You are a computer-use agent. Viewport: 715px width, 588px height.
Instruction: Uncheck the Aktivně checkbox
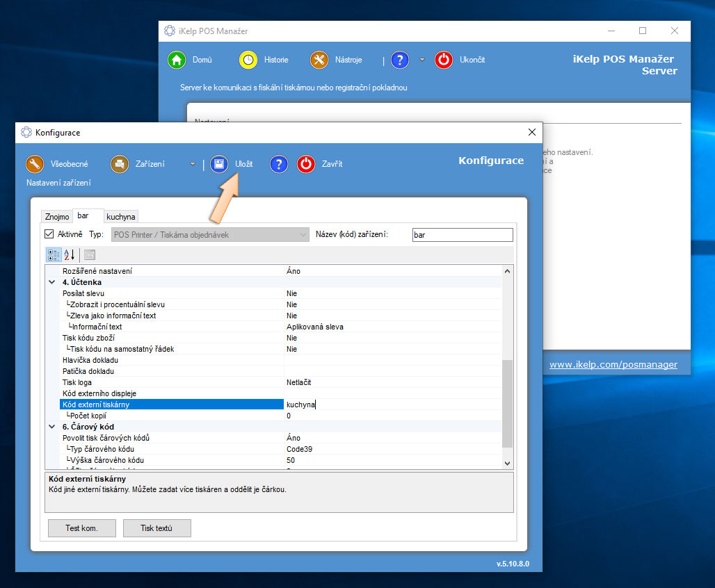[x=49, y=234]
